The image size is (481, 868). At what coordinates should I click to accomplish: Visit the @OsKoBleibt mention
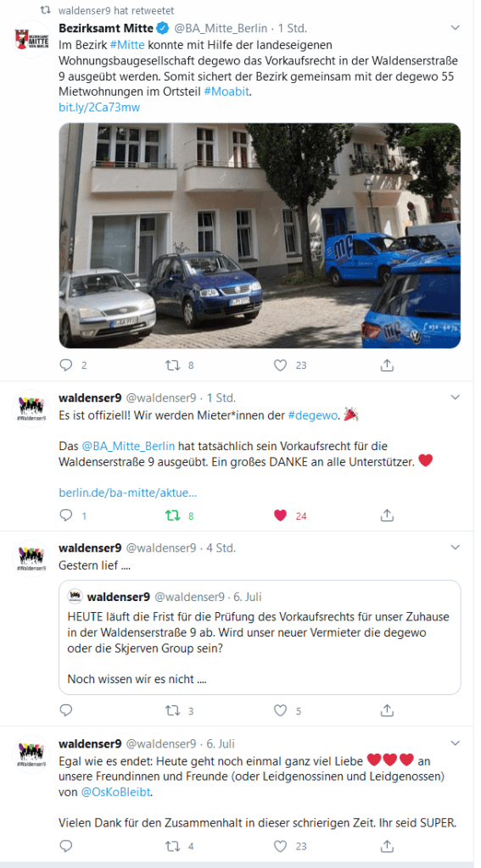116,793
